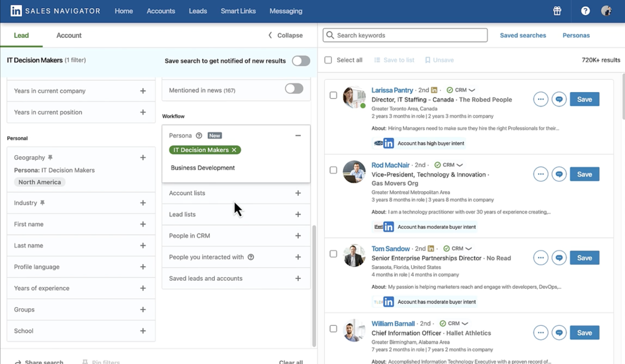
Task: Click Tom Sandow's profile photo
Action: [354, 256]
